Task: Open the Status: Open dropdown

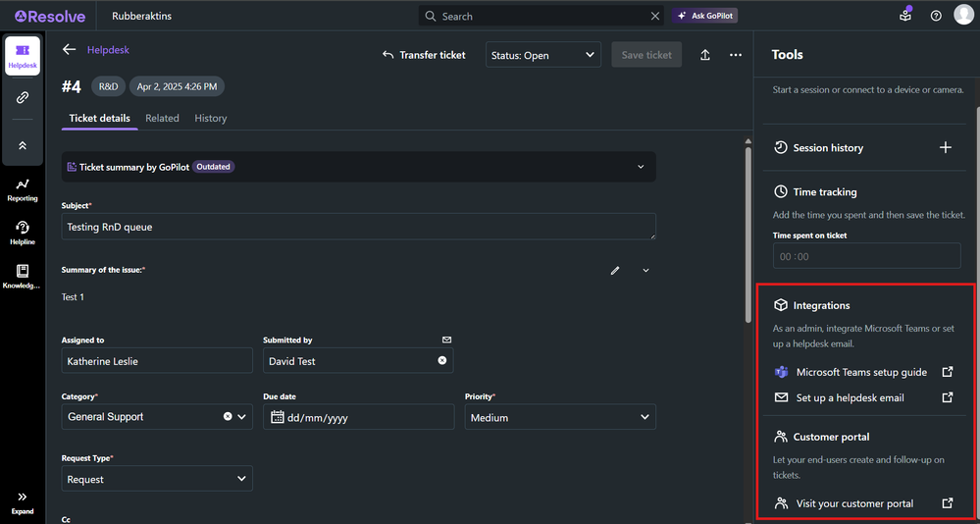Action: (542, 56)
